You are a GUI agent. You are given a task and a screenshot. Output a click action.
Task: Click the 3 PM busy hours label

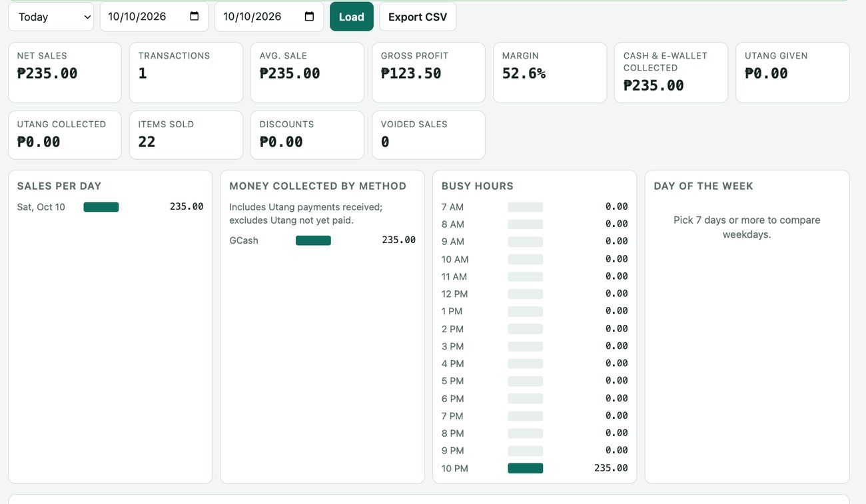(453, 346)
